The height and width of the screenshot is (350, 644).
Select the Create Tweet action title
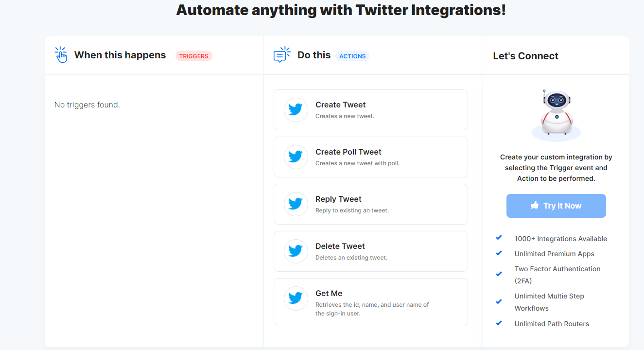340,105
